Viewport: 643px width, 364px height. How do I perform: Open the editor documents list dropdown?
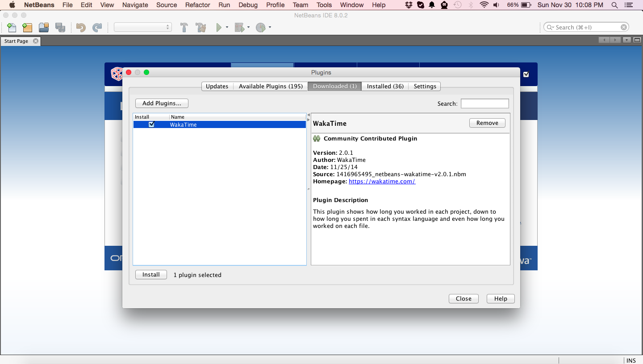[626, 40]
